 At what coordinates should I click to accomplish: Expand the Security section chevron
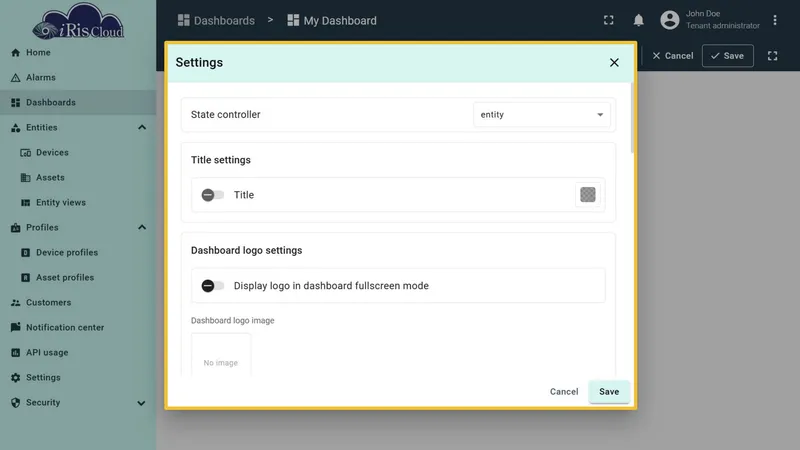point(141,403)
